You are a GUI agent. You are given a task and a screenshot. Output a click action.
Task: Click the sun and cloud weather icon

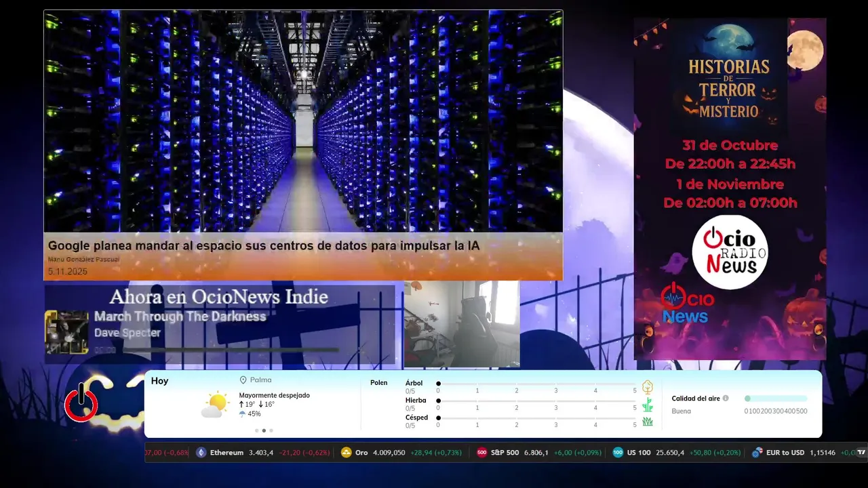pos(215,405)
